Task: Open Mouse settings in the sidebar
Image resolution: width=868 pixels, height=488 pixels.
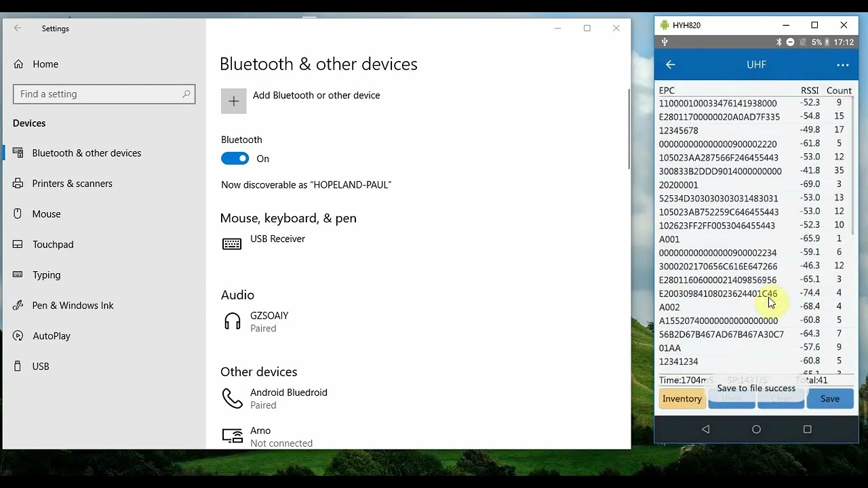Action: pos(104,214)
